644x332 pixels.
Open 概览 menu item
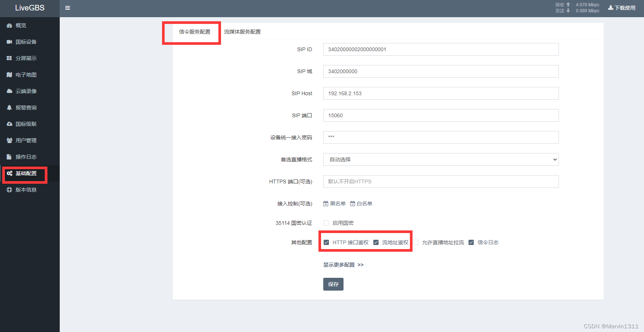tap(30, 25)
